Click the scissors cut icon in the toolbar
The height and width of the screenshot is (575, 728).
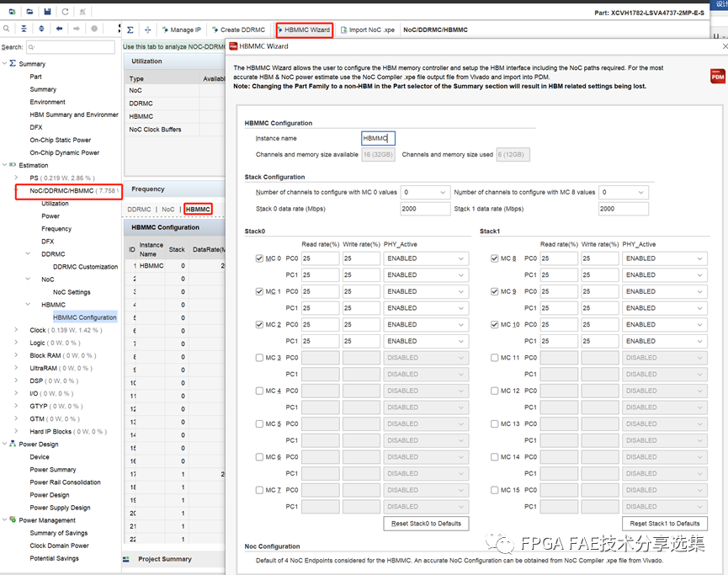pyautogui.click(x=82, y=10)
